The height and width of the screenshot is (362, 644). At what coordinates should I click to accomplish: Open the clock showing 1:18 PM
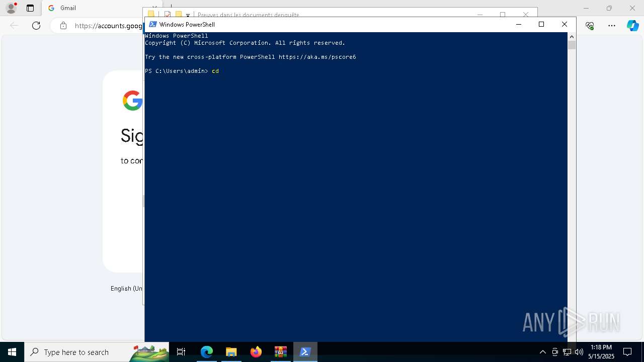601,352
